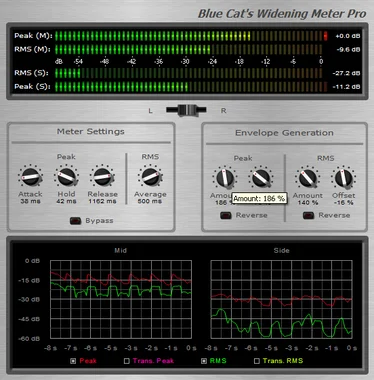The height and width of the screenshot is (380, 374).
Task: Enable the Trans. RMS curve checkbox
Action: point(257,361)
